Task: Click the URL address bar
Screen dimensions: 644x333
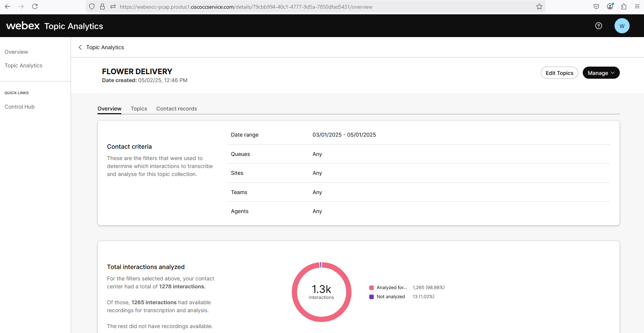Action: click(302, 7)
